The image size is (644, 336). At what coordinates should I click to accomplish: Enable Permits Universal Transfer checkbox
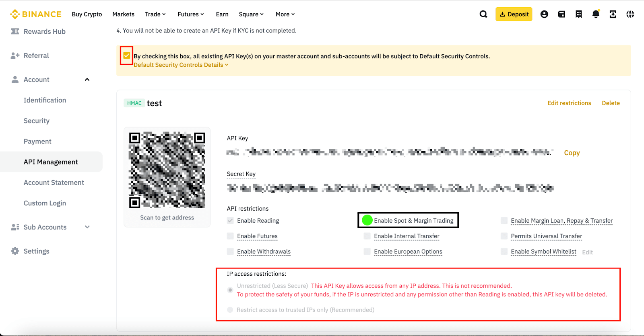pos(504,236)
